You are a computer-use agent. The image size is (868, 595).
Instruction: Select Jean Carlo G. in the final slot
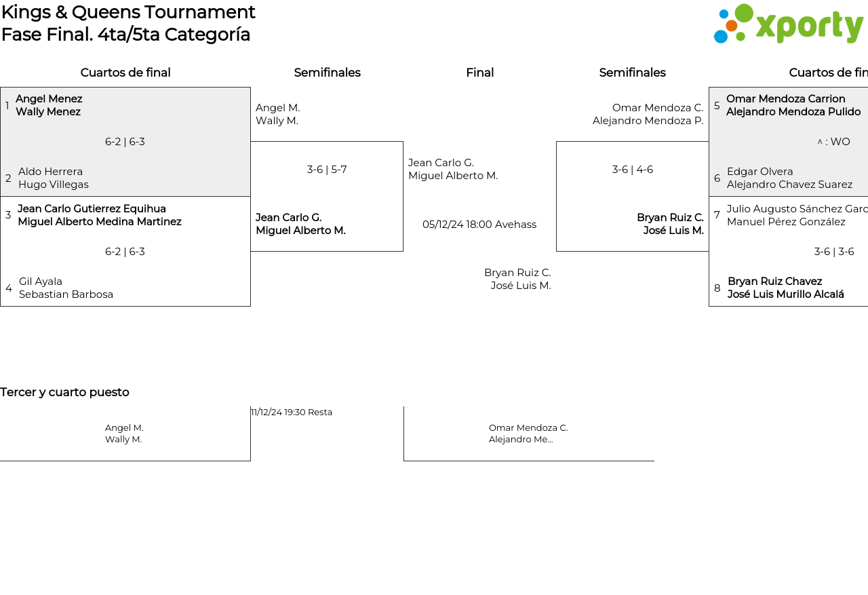(x=452, y=170)
